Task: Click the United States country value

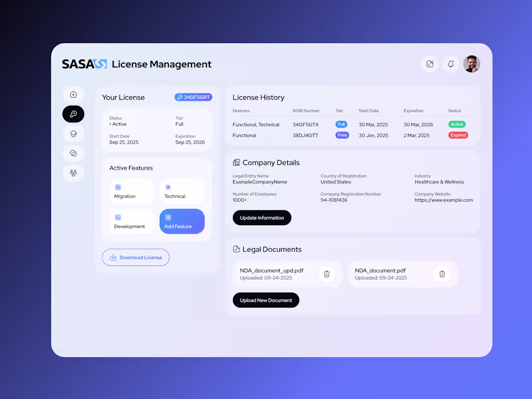Action: [x=336, y=182]
